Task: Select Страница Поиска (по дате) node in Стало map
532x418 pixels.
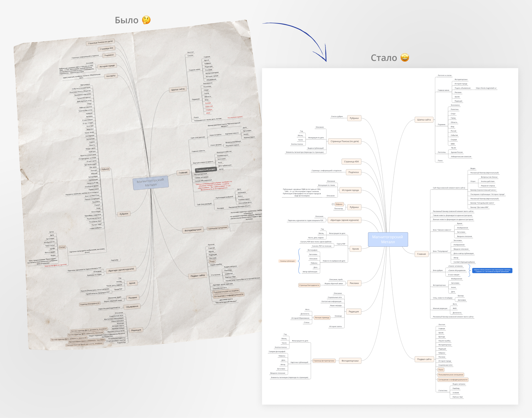Action: [x=345, y=141]
